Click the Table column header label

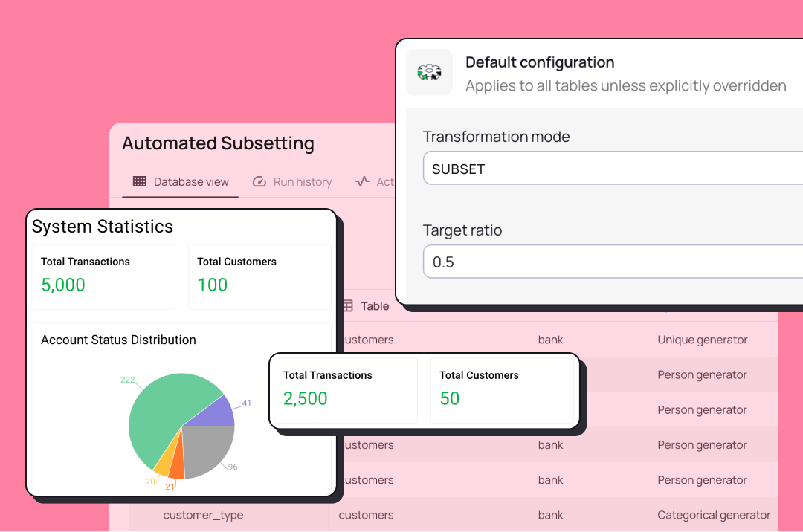(375, 306)
